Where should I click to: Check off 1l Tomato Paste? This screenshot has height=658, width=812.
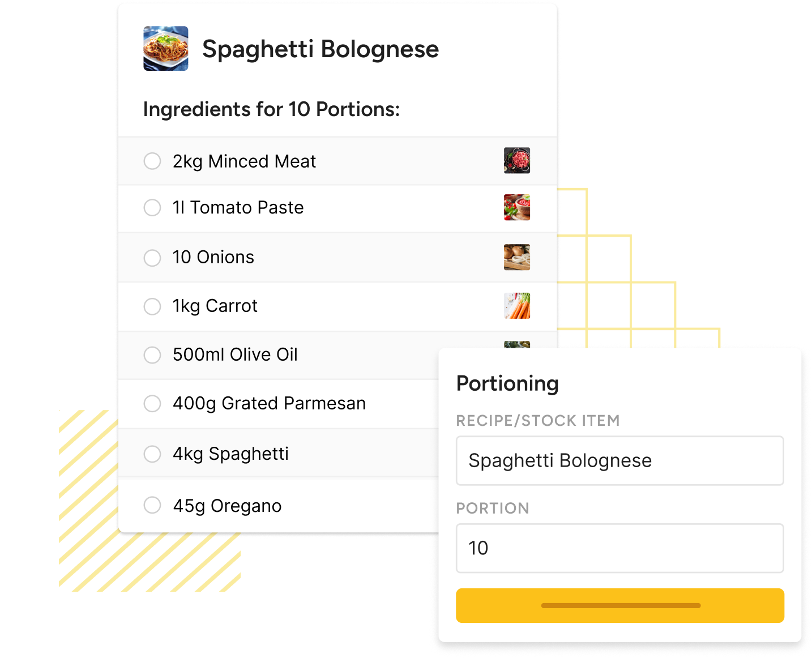tap(152, 208)
